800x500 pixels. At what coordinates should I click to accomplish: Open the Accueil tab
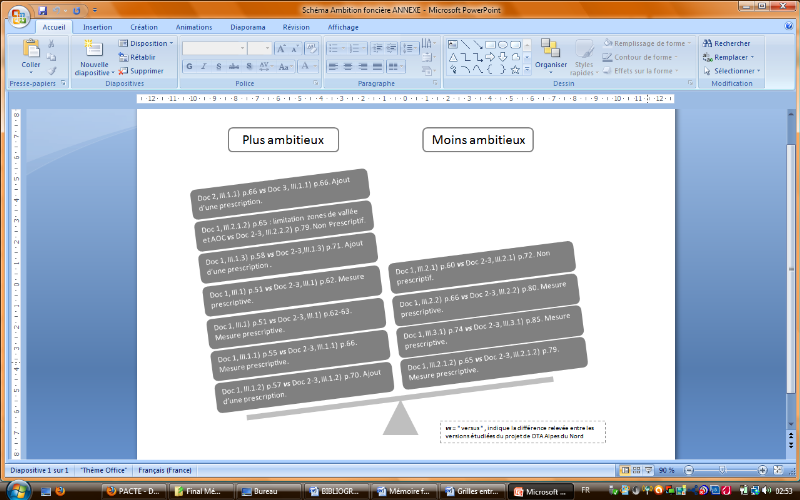pos(54,27)
